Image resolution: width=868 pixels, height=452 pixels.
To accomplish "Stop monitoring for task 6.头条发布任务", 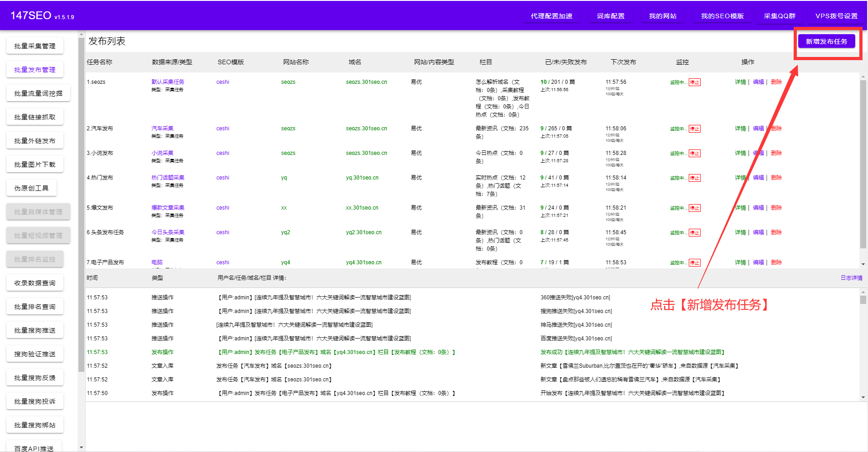I will pyautogui.click(x=694, y=233).
